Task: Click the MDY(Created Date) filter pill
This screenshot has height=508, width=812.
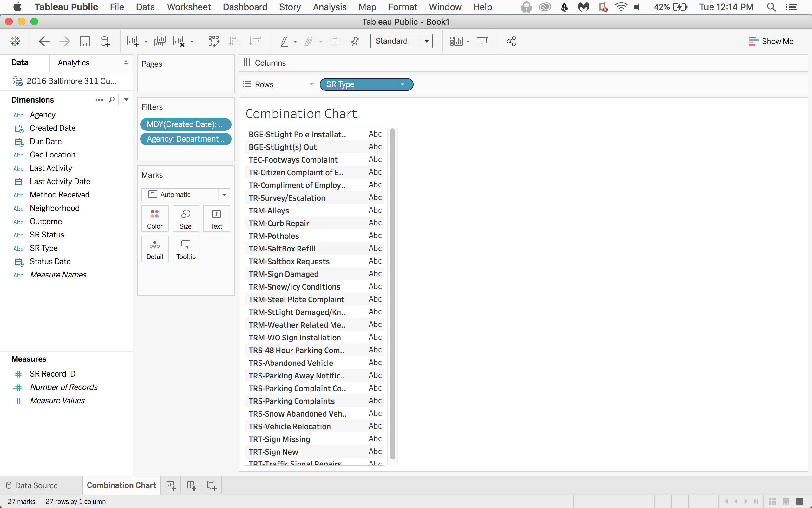Action: (x=186, y=124)
